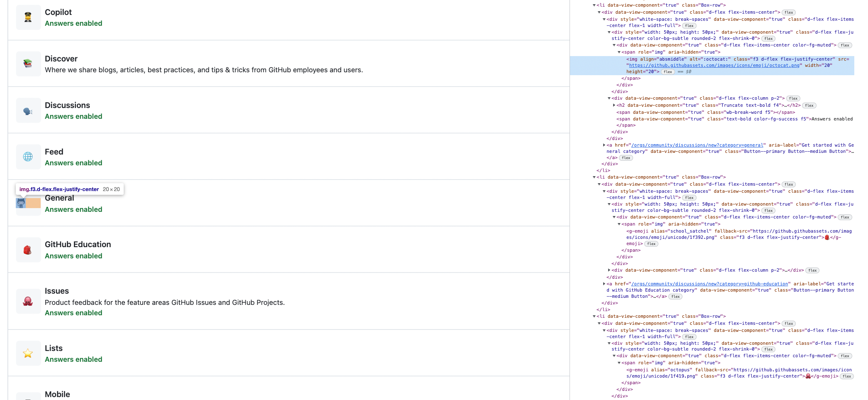
Task: Click the Discussions speech bubble icon
Action: coord(28,110)
